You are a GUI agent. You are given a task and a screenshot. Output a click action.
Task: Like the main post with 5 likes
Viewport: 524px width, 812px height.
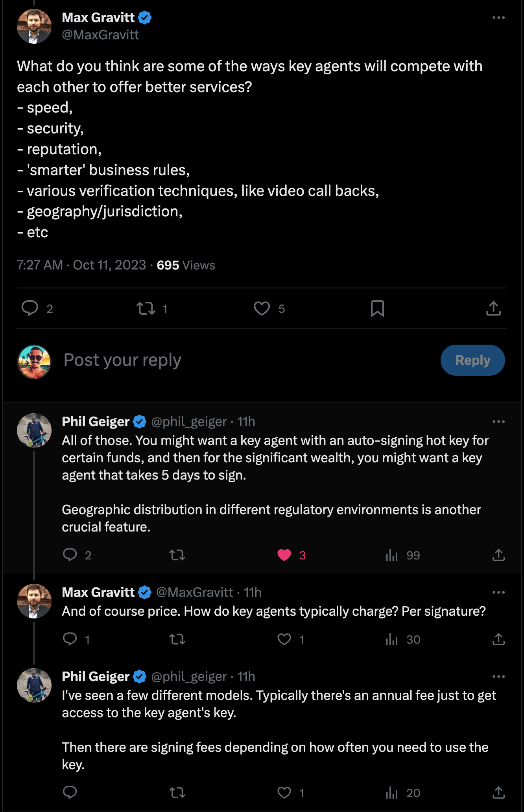point(262,308)
